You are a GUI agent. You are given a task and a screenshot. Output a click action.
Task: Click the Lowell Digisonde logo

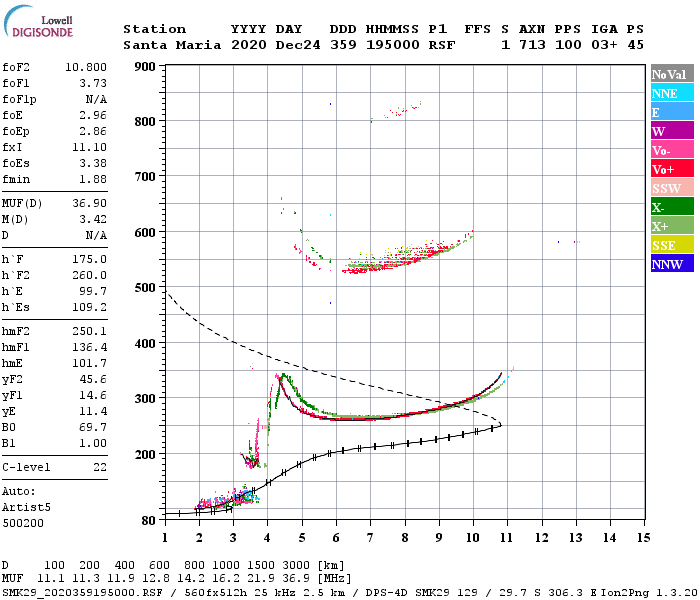pos(38,22)
